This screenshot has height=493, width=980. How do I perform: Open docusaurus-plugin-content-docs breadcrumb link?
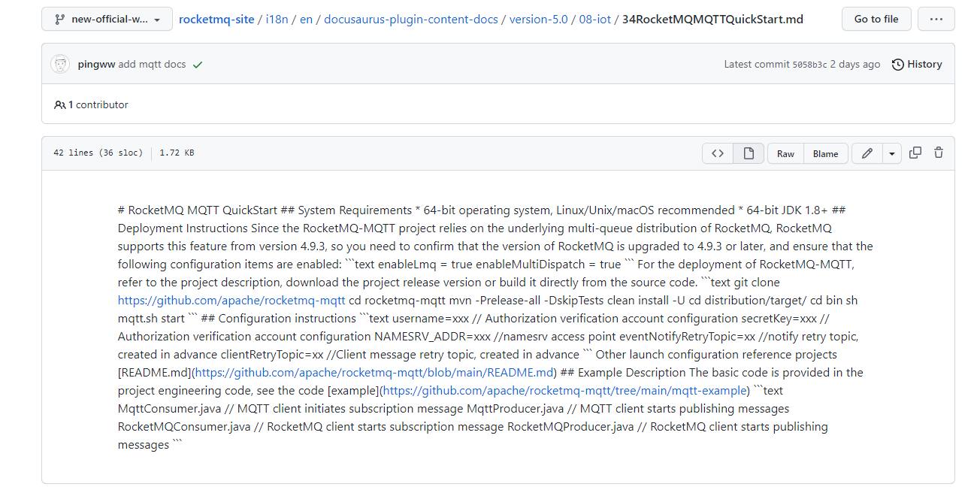(411, 20)
